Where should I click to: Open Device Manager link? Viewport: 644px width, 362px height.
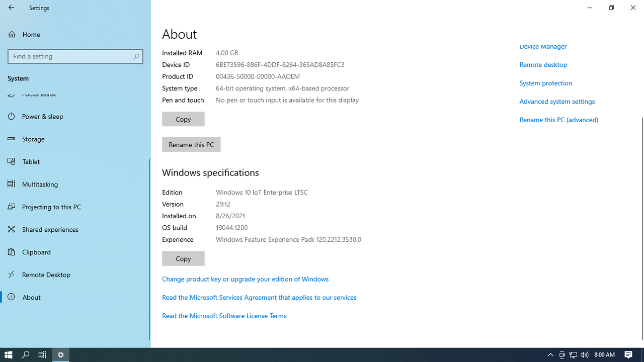pos(543,47)
